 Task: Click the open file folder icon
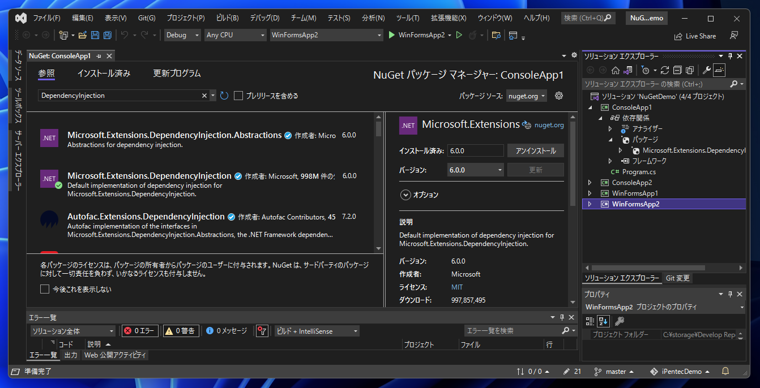pyautogui.click(x=83, y=35)
